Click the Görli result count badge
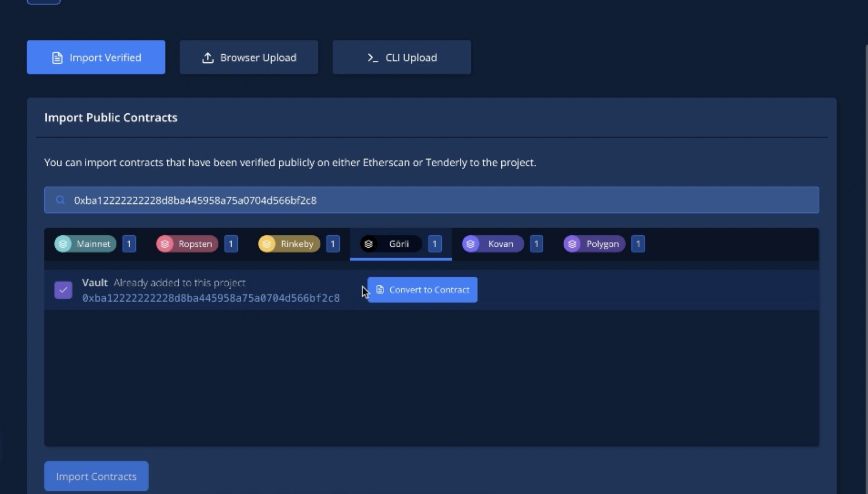Image resolution: width=868 pixels, height=494 pixels. [x=435, y=244]
